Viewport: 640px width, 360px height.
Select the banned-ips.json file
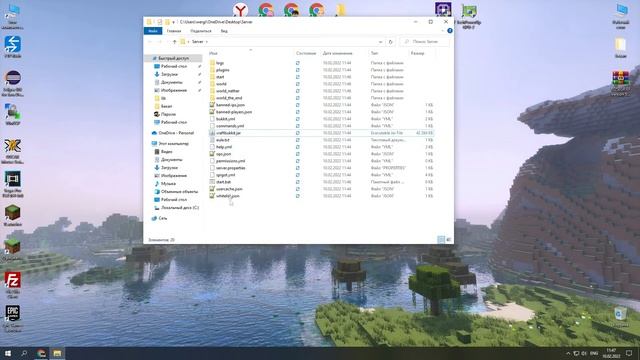tap(230, 105)
